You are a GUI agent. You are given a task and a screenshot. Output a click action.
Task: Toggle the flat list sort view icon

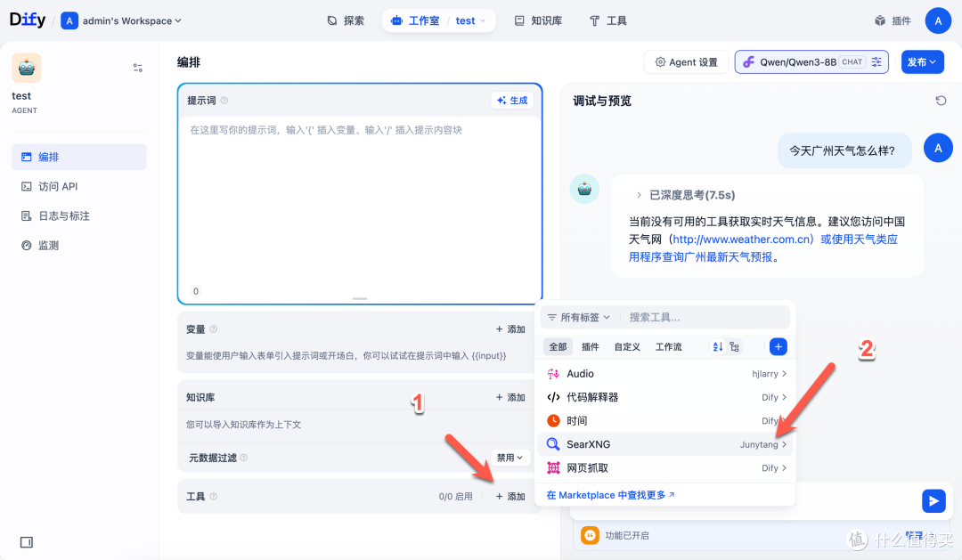pyautogui.click(x=717, y=347)
